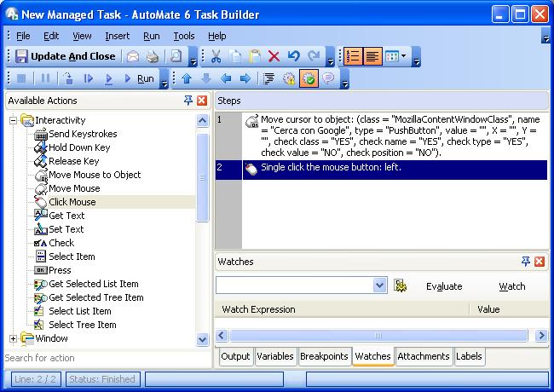
Task: Expand the Window folder
Action: (13, 338)
